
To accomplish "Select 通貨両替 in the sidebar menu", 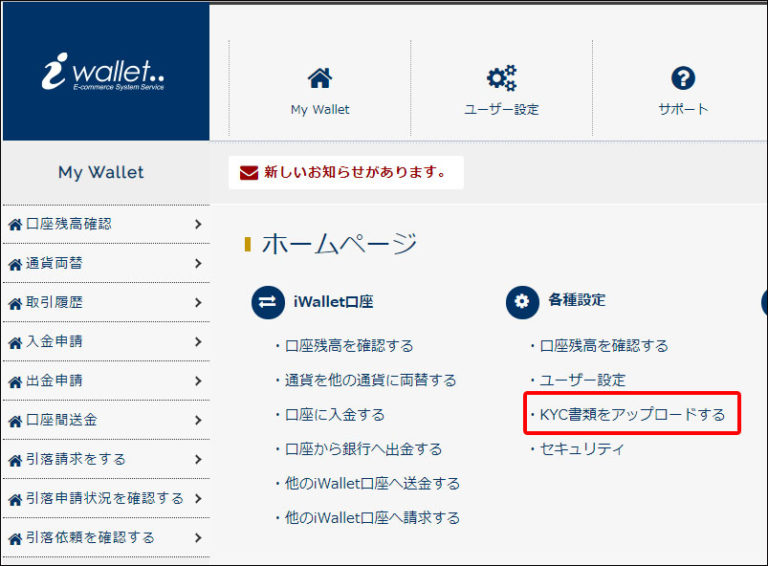I will pos(106,263).
